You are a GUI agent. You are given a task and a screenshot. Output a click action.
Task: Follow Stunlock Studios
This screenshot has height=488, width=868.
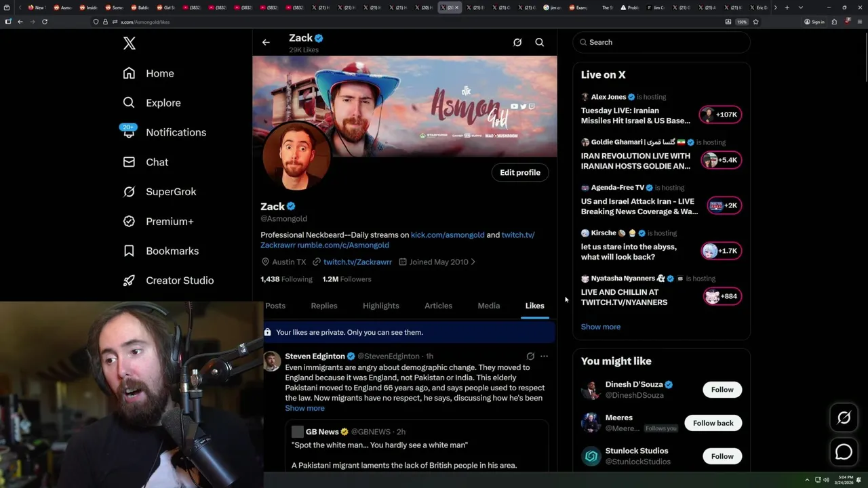[x=722, y=456]
